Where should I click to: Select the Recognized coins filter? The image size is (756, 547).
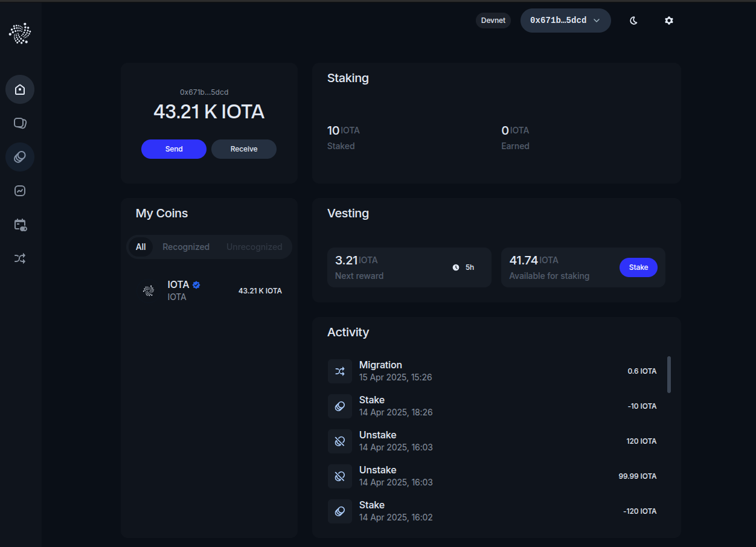(185, 246)
